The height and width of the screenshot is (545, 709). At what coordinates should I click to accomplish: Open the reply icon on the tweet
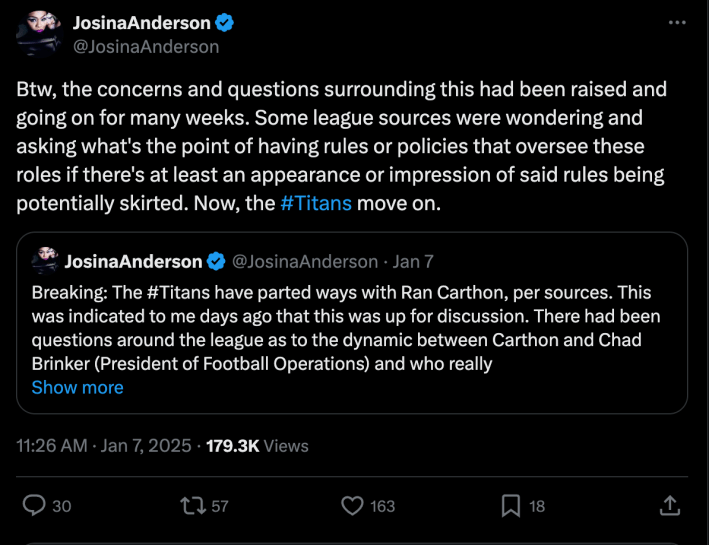33,506
